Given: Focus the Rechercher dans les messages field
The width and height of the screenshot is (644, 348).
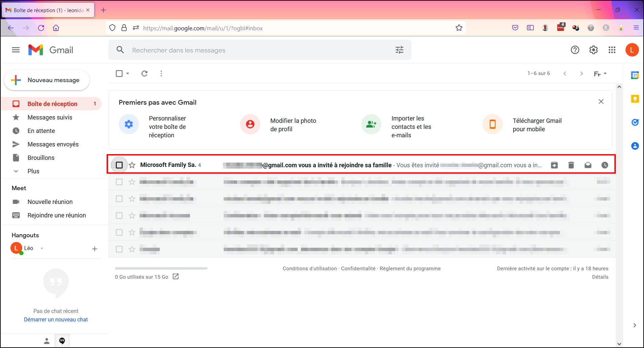Looking at the screenshot, I should [x=260, y=50].
